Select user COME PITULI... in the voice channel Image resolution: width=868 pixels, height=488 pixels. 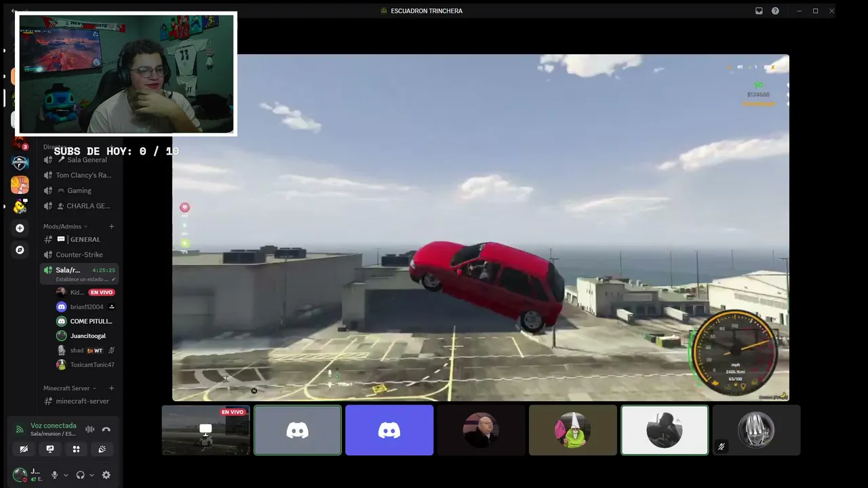[x=85, y=321]
